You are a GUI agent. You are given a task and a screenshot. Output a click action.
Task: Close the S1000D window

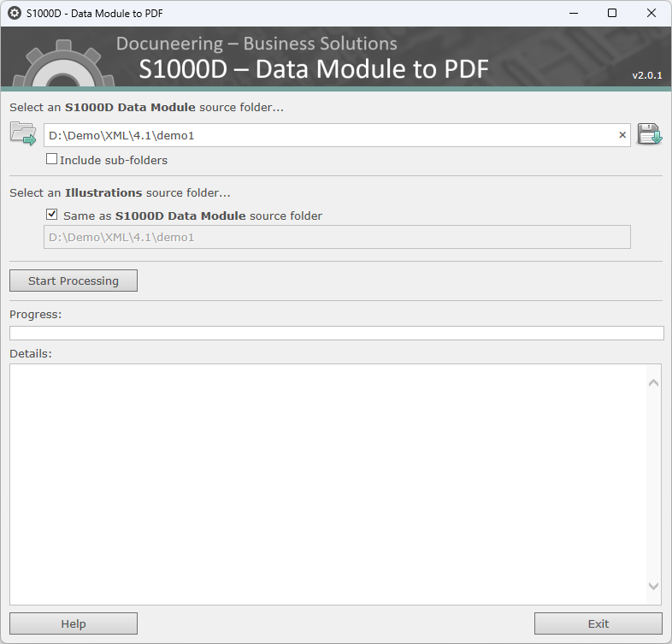[651, 14]
